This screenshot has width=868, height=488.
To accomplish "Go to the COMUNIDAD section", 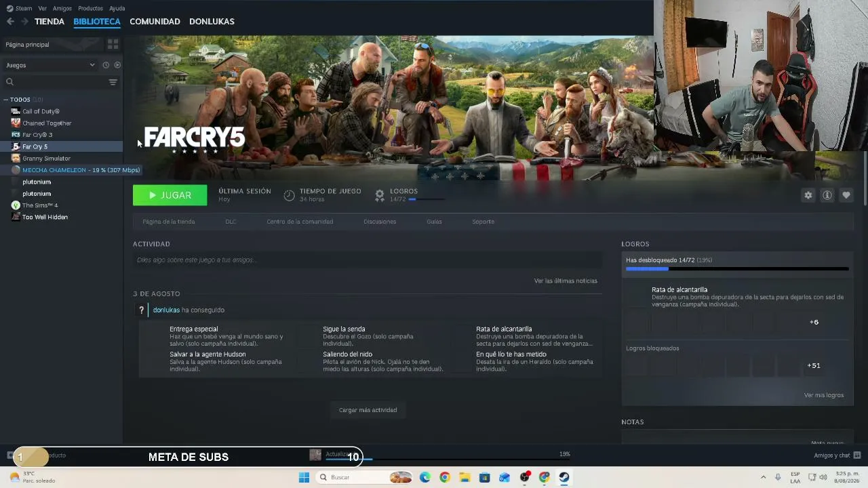I will [155, 22].
